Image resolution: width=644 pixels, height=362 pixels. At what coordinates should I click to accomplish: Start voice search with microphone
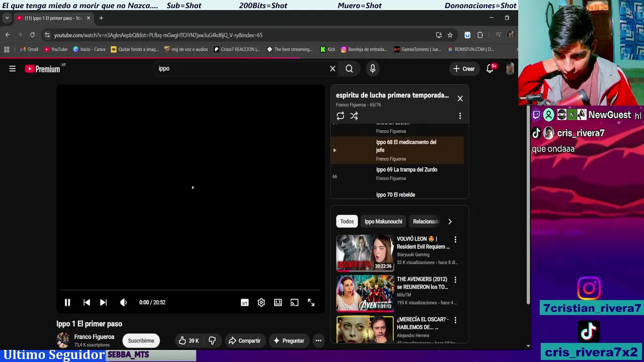pos(373,69)
